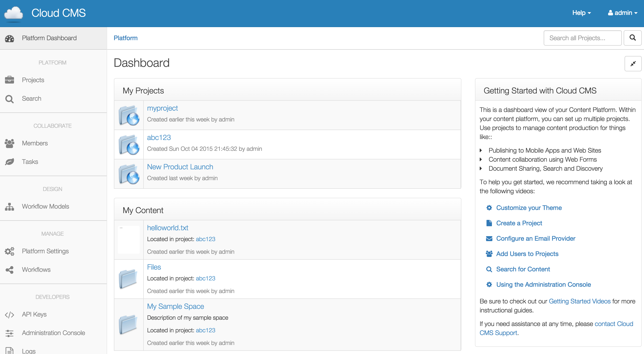Click the Members group icon
The image size is (644, 354).
(9, 143)
